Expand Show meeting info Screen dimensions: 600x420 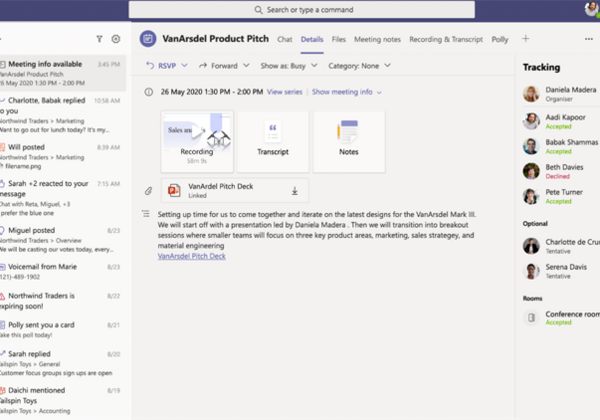[x=346, y=92]
